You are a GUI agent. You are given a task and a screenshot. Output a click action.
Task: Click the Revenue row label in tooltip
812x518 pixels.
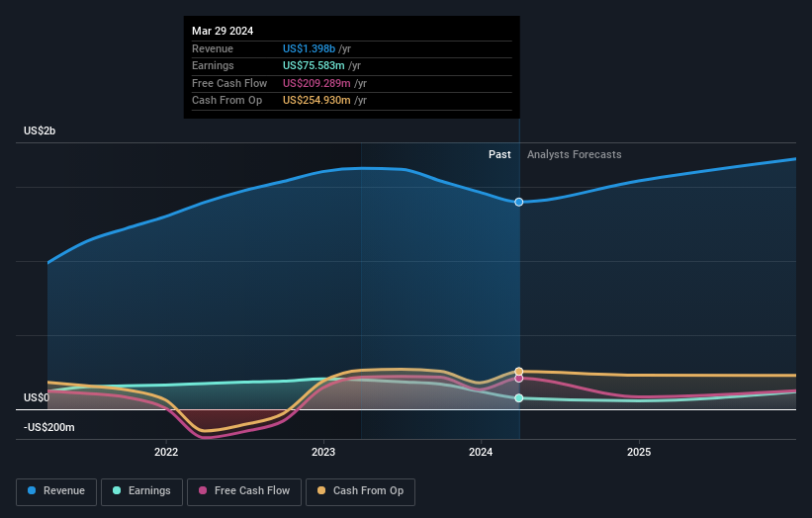(x=213, y=48)
